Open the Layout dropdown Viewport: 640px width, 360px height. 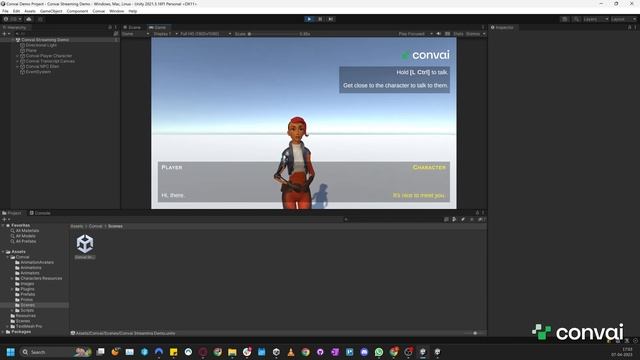click(623, 19)
